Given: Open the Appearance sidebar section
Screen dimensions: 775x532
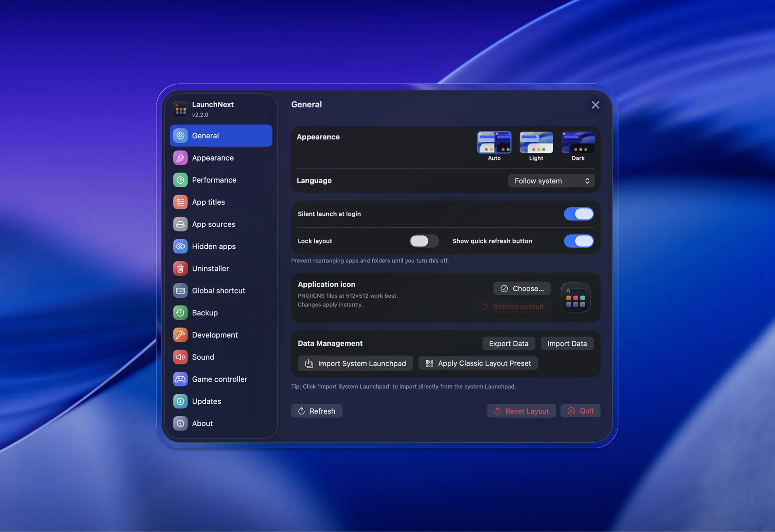Looking at the screenshot, I should pos(213,158).
